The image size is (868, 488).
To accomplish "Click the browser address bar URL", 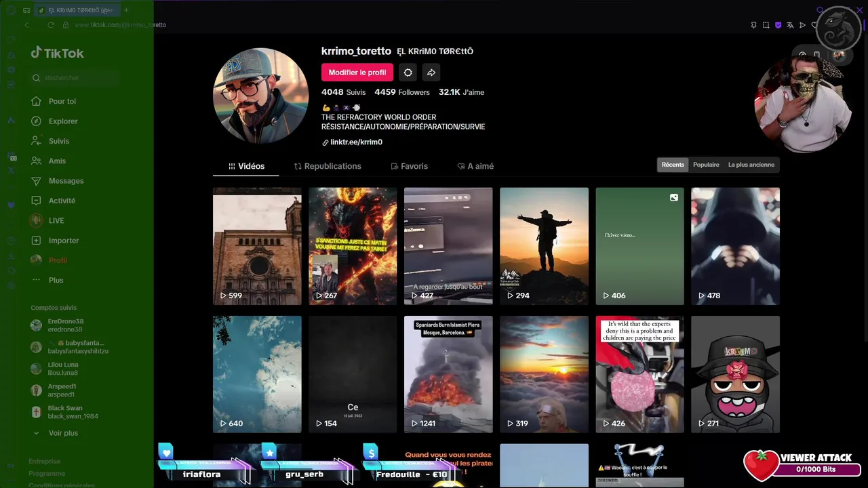I will 121,25.
